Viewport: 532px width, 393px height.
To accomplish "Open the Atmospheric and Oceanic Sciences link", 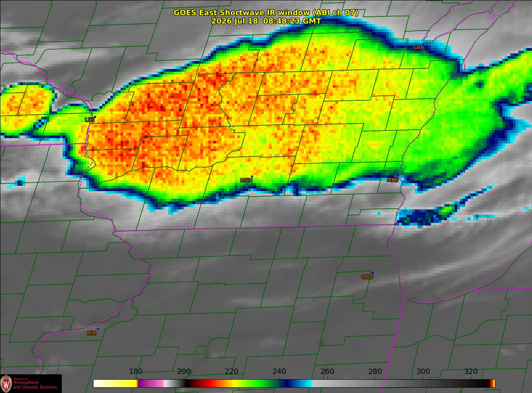I will click(35, 384).
